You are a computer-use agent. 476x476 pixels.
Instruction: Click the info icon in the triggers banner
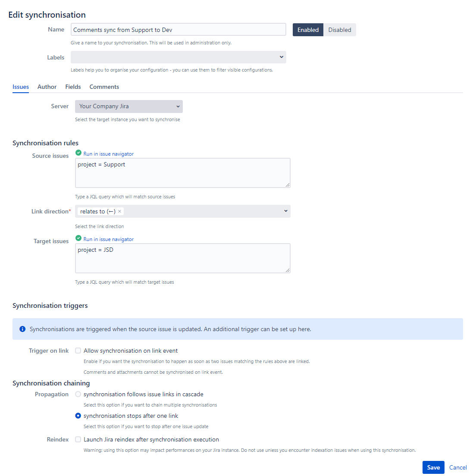pyautogui.click(x=23, y=329)
